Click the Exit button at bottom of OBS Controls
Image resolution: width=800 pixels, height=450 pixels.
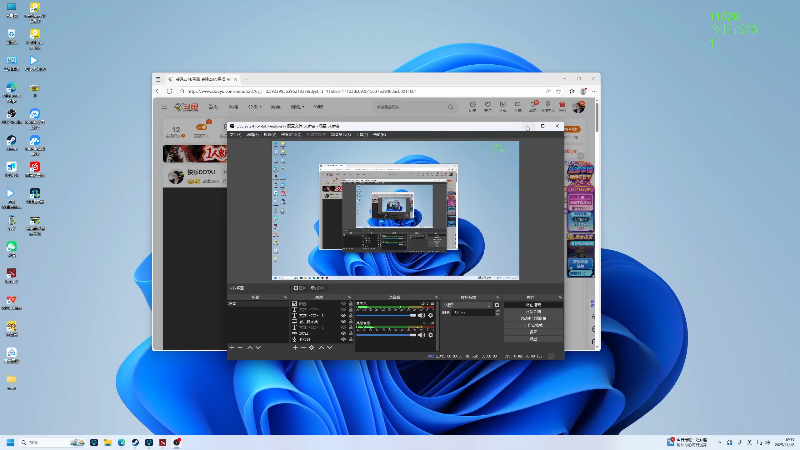tap(533, 338)
